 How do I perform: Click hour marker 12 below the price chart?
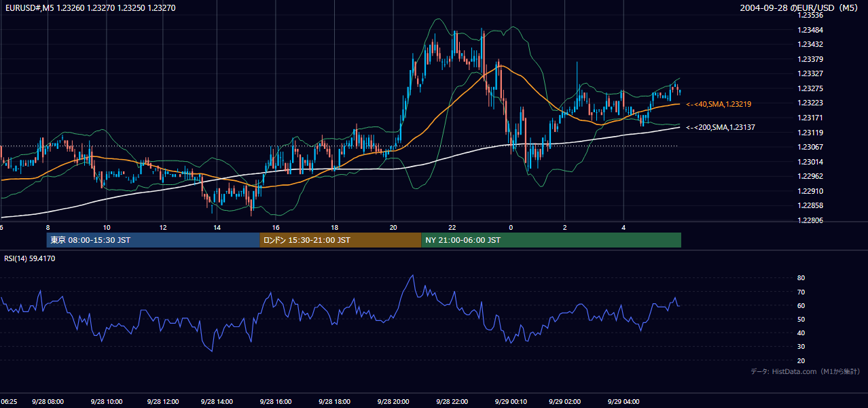click(x=162, y=227)
